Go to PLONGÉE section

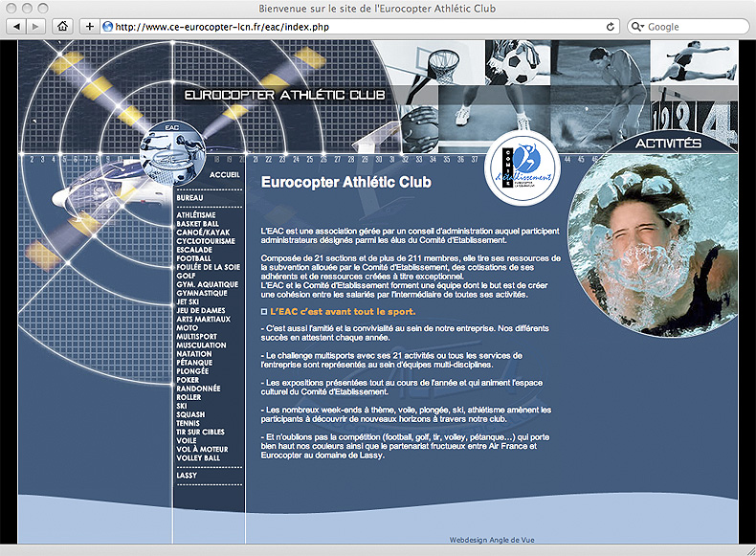(x=192, y=371)
